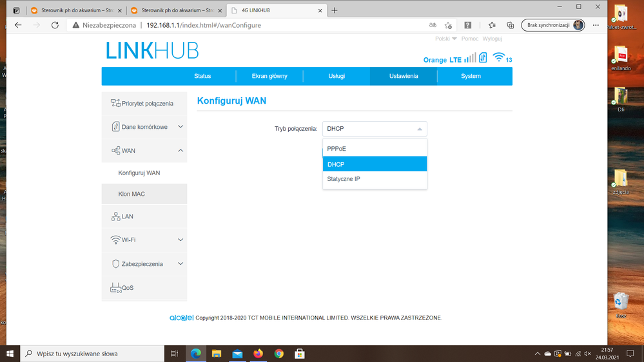
Task: Open Mail app from the taskbar
Action: coord(237,354)
